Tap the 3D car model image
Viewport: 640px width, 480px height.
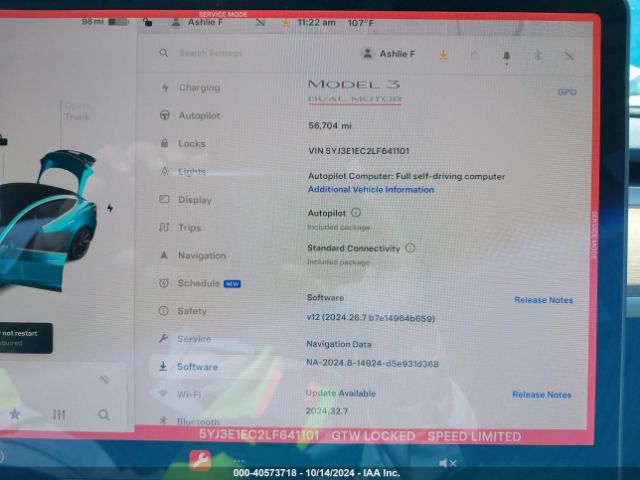tap(46, 220)
